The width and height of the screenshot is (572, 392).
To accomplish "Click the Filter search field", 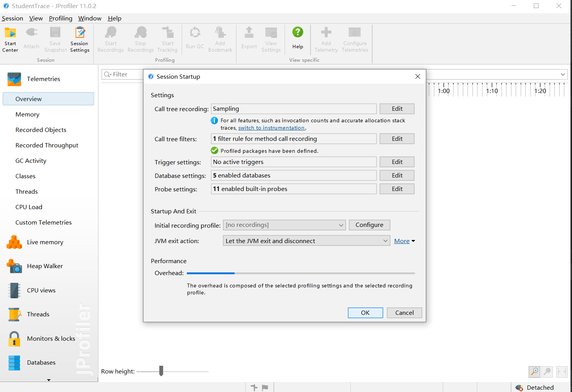I will coord(123,74).
